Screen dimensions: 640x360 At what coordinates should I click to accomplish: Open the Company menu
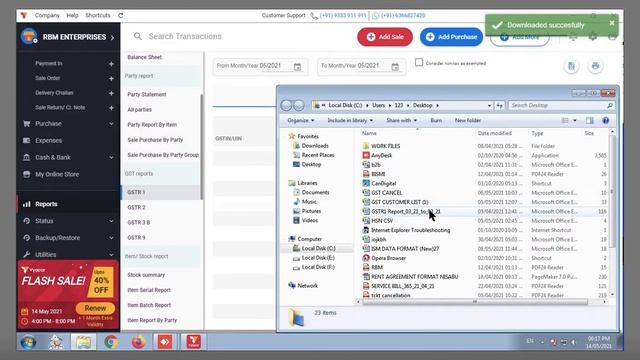47,16
